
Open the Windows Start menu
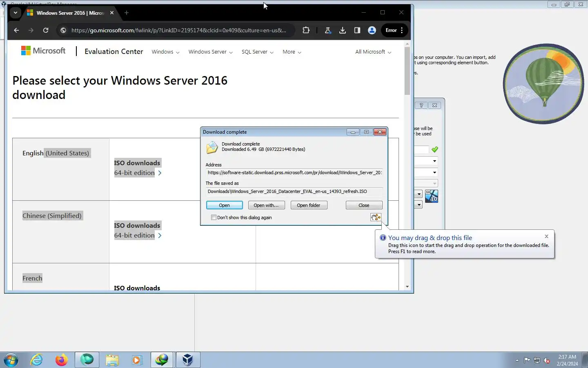coord(11,360)
